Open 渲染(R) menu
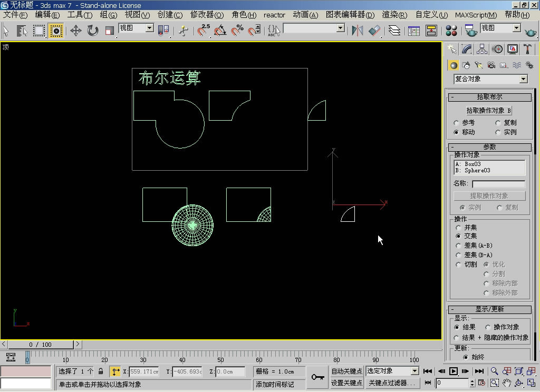Viewport: 540px width, 392px height. [x=394, y=15]
